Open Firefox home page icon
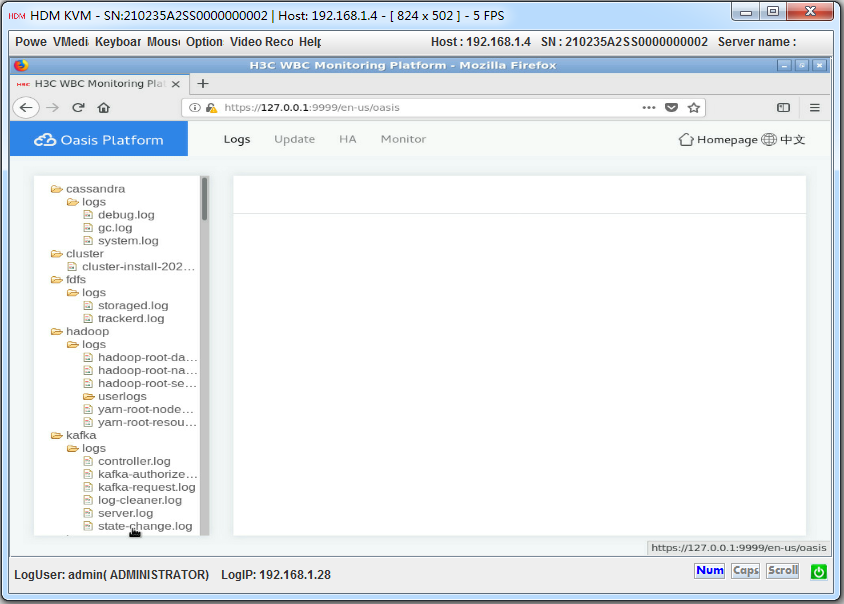The height and width of the screenshot is (604, 844). click(103, 108)
